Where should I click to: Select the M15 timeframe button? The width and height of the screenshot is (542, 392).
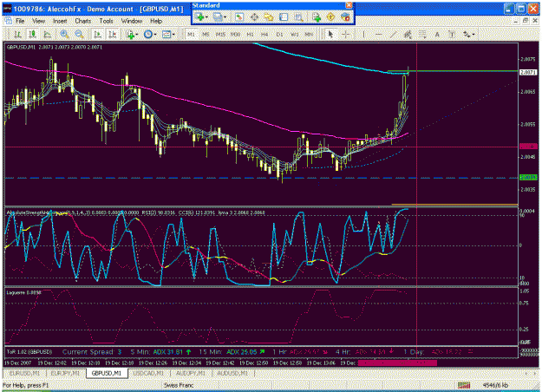point(220,35)
